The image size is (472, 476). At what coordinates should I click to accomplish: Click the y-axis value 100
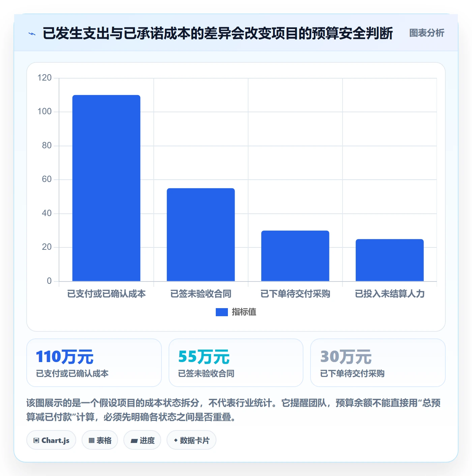coord(45,112)
